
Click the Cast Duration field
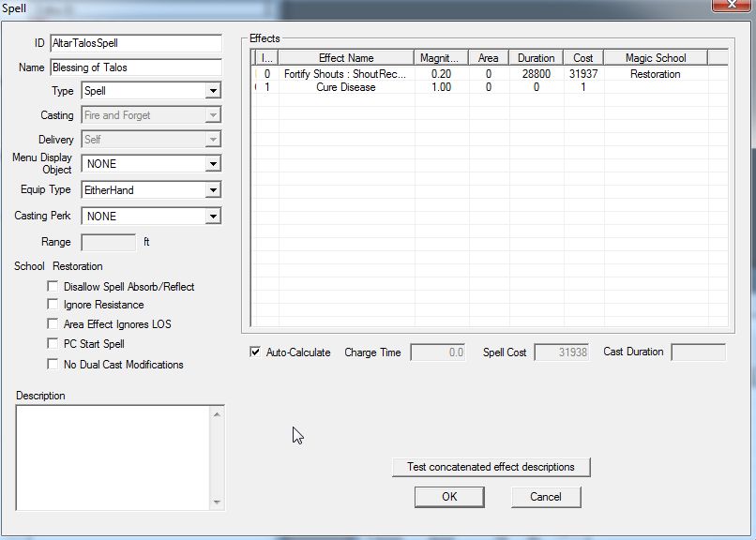[x=698, y=352]
